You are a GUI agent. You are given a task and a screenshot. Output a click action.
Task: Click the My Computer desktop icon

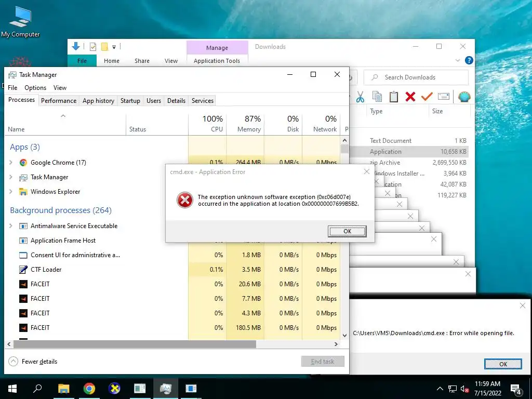(20, 22)
